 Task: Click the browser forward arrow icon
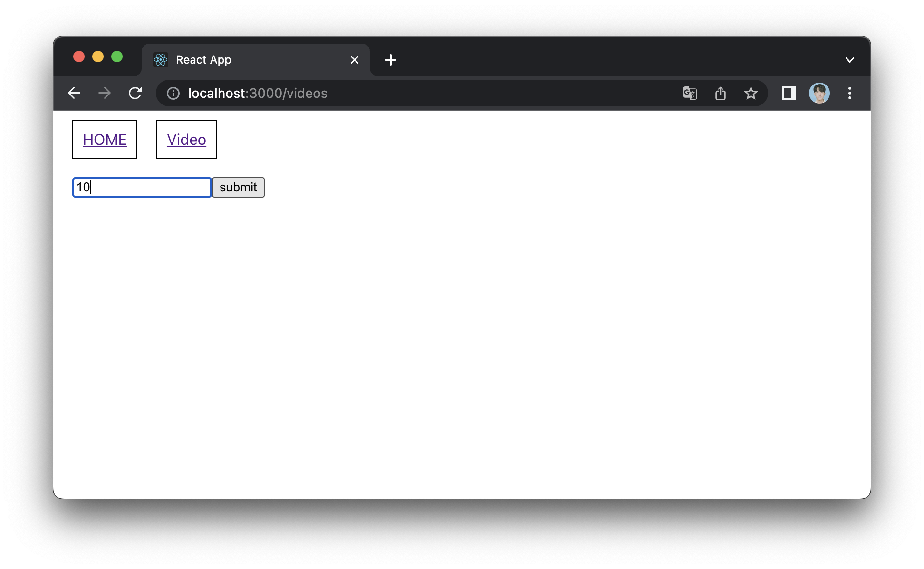point(105,92)
